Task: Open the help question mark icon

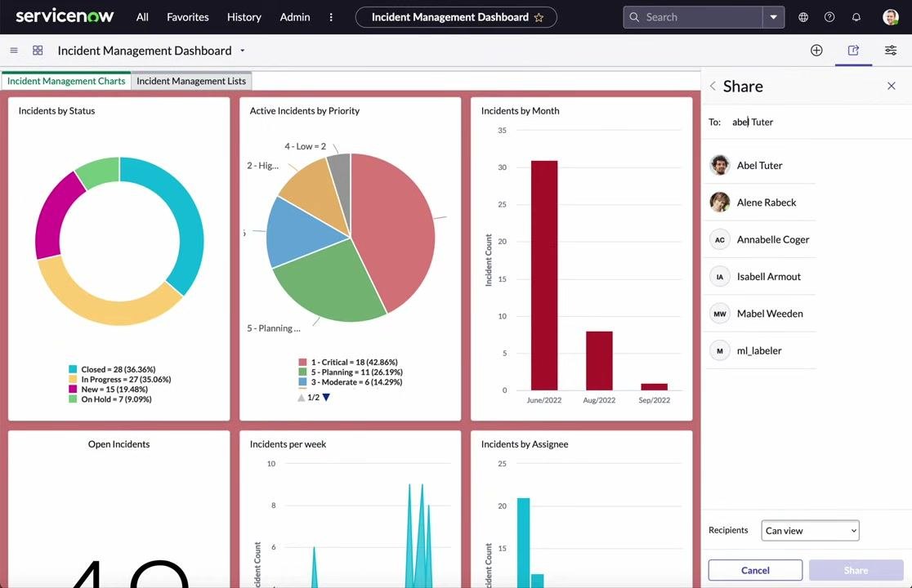Action: 829,17
